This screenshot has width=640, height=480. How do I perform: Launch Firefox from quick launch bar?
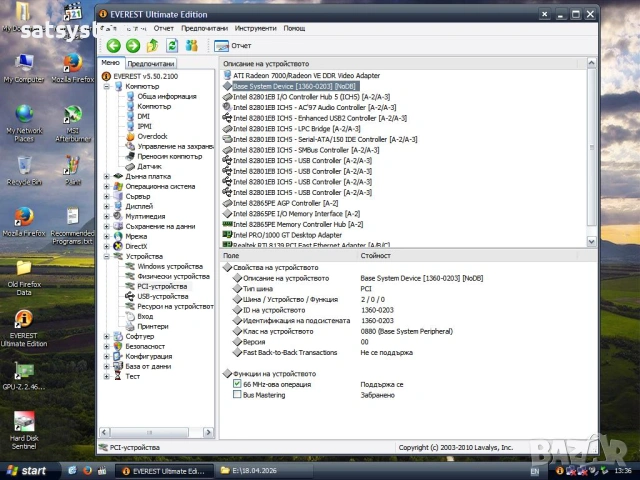point(87,471)
